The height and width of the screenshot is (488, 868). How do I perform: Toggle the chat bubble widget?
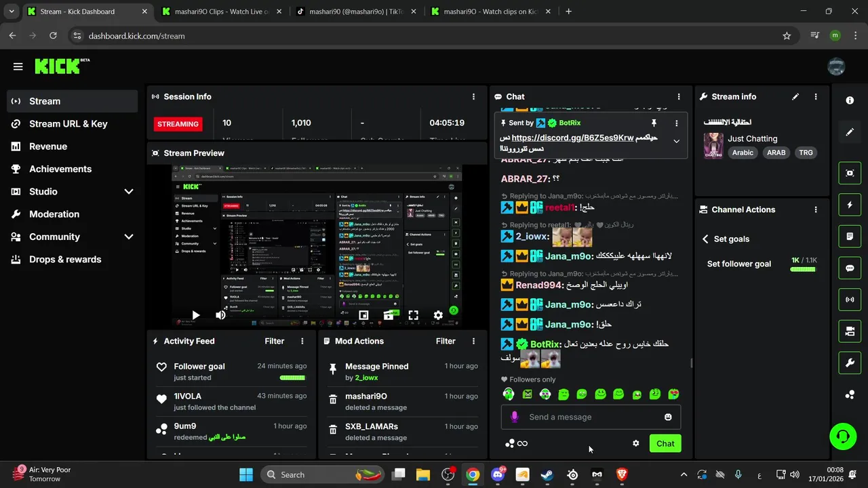(850, 268)
